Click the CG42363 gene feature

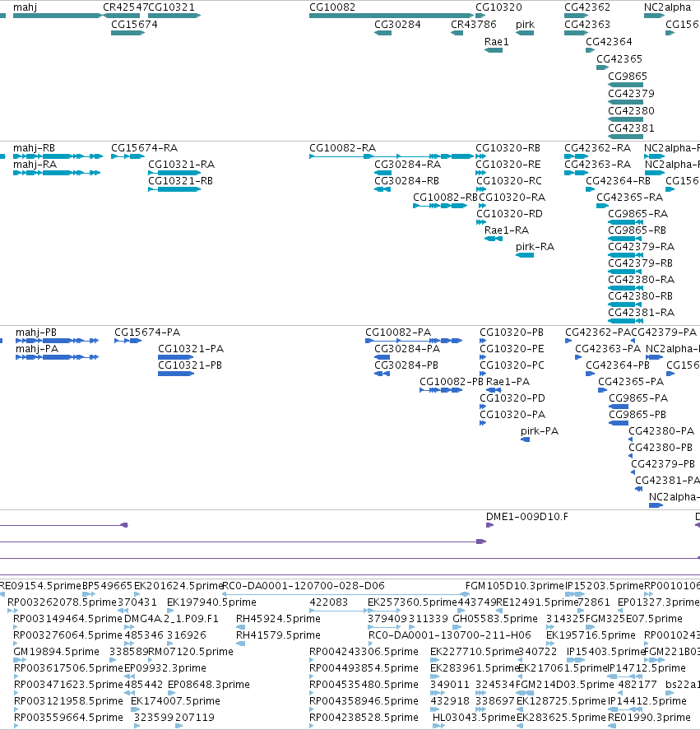coord(576,33)
